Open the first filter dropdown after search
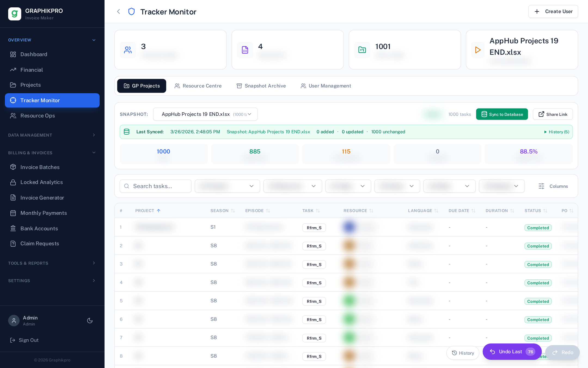588x368 pixels. pos(227,186)
